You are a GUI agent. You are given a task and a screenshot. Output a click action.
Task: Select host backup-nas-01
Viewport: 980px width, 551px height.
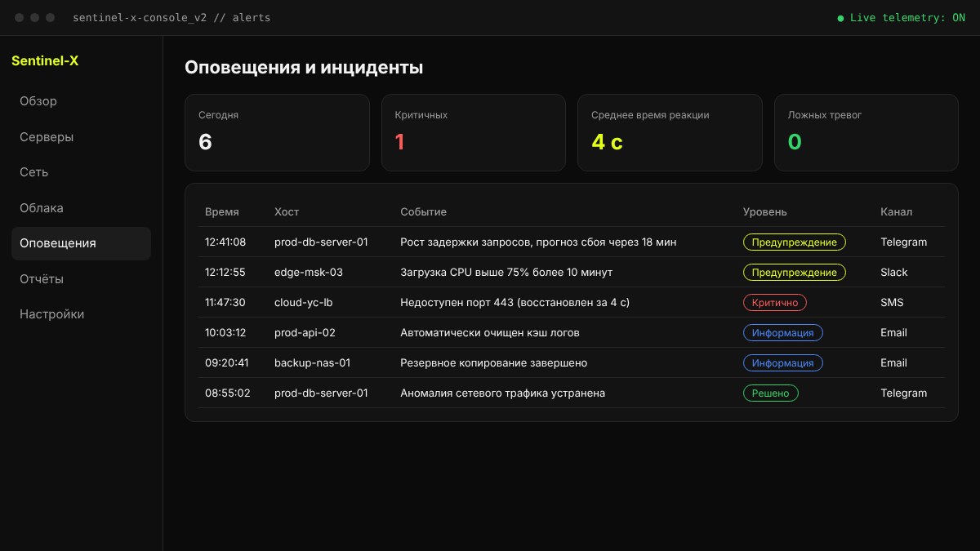(313, 363)
